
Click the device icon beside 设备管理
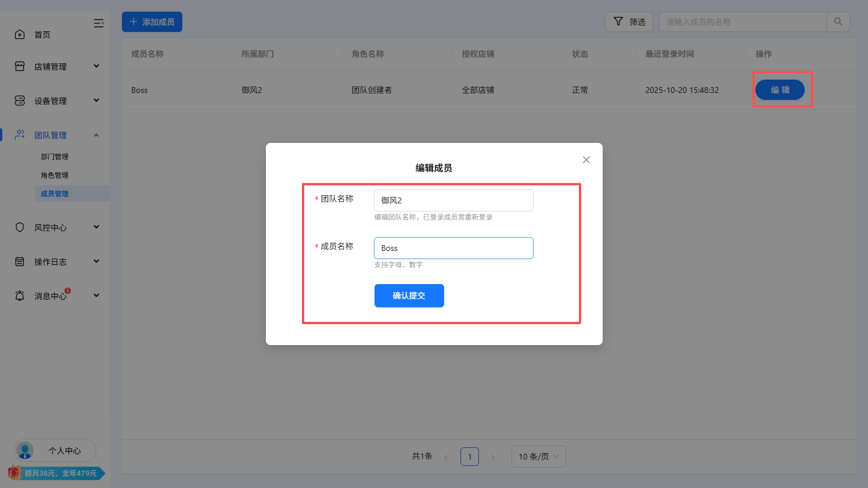[20, 101]
